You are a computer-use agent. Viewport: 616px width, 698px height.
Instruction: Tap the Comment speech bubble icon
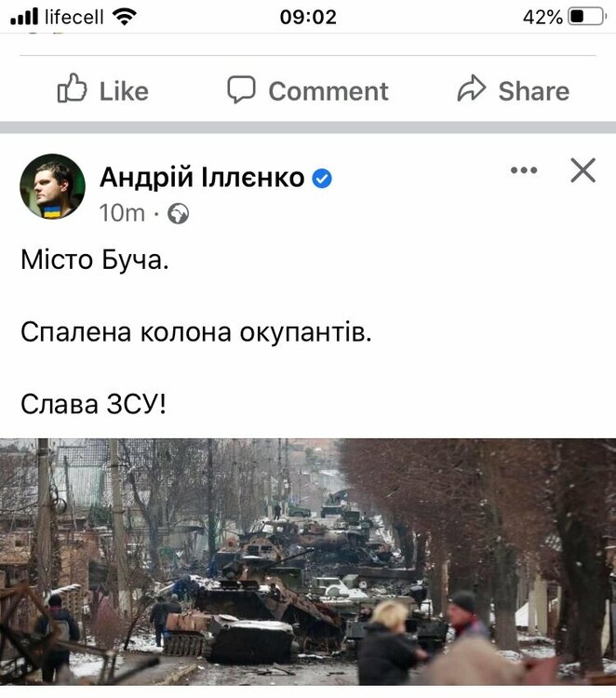(x=241, y=89)
